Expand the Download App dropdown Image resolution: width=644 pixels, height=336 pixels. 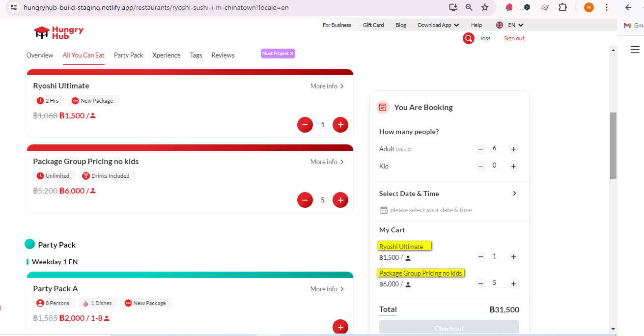click(x=438, y=25)
